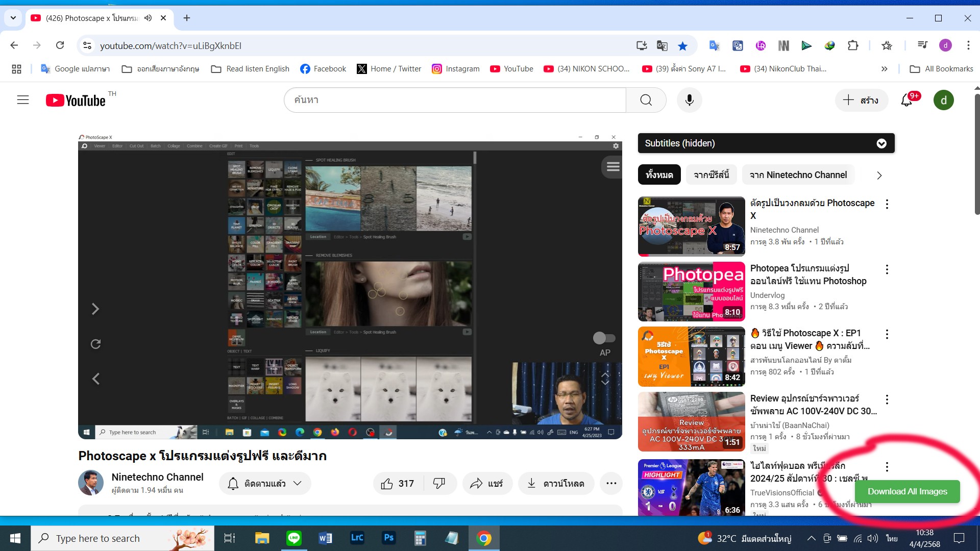Screen dimensions: 980x551
Task: Open options for Review อุปกรณ์ชาร์จพาวเวอร์ซัพพลาย video
Action: coord(887,399)
